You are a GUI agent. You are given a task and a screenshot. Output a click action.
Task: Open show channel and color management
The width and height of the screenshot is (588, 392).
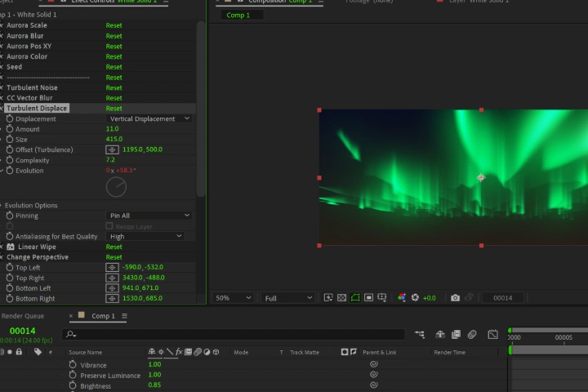(402, 298)
